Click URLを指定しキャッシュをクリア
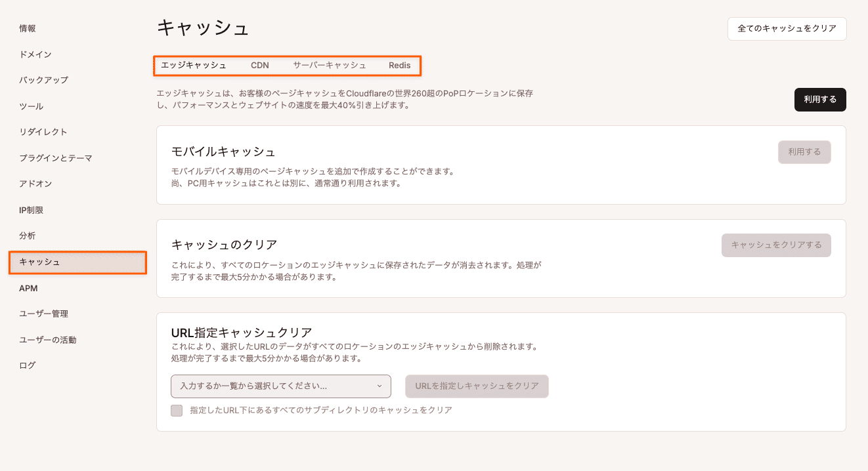 (x=477, y=386)
